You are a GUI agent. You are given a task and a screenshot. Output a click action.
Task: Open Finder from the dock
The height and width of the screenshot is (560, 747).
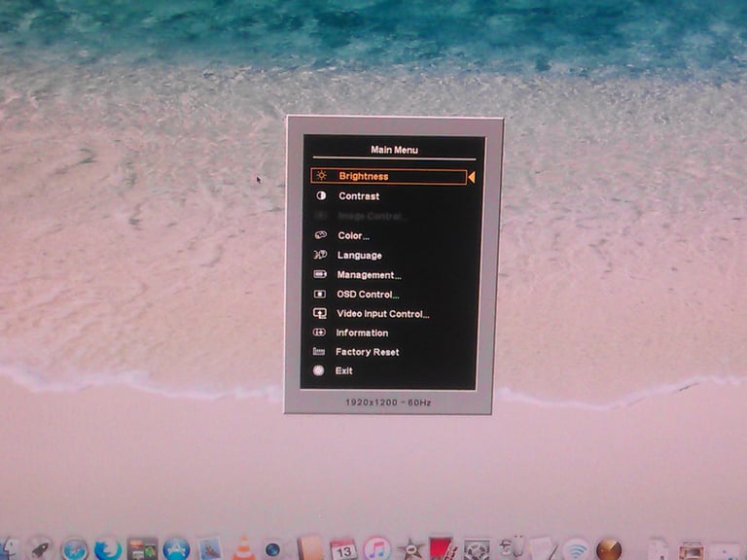point(9,549)
